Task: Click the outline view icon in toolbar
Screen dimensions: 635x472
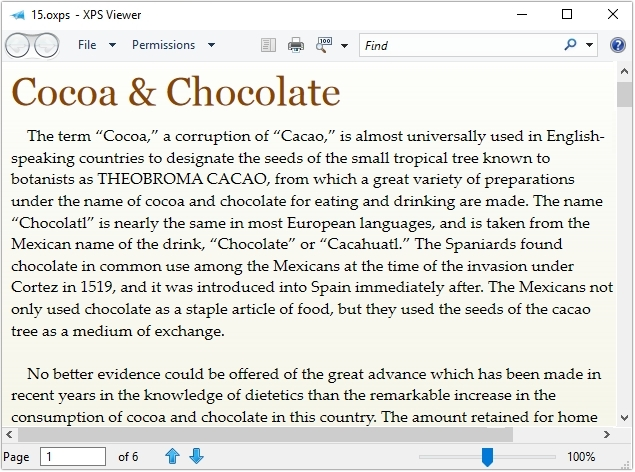Action: pyautogui.click(x=267, y=45)
